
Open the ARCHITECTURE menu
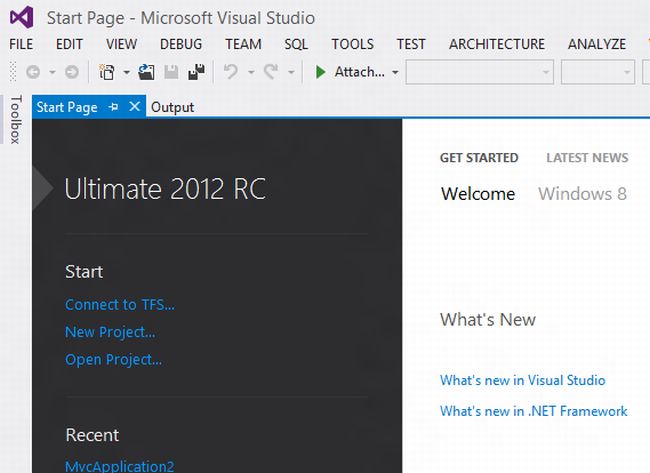[497, 44]
